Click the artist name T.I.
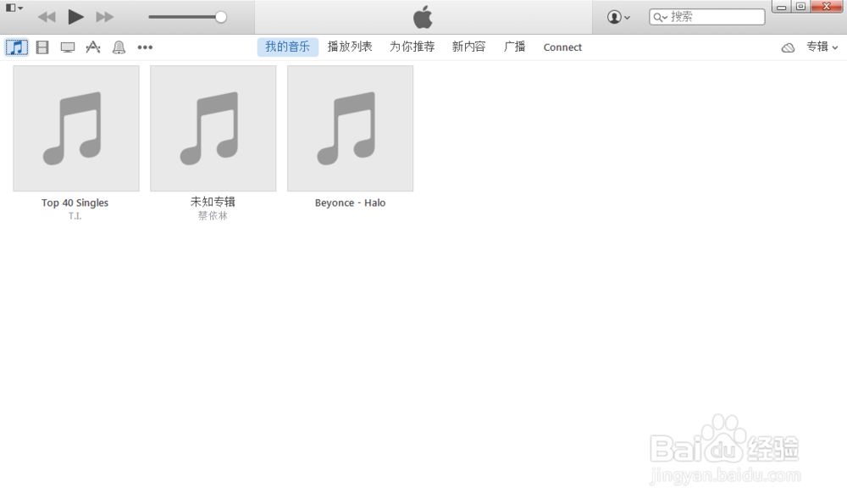This screenshot has height=504, width=847. 75,216
